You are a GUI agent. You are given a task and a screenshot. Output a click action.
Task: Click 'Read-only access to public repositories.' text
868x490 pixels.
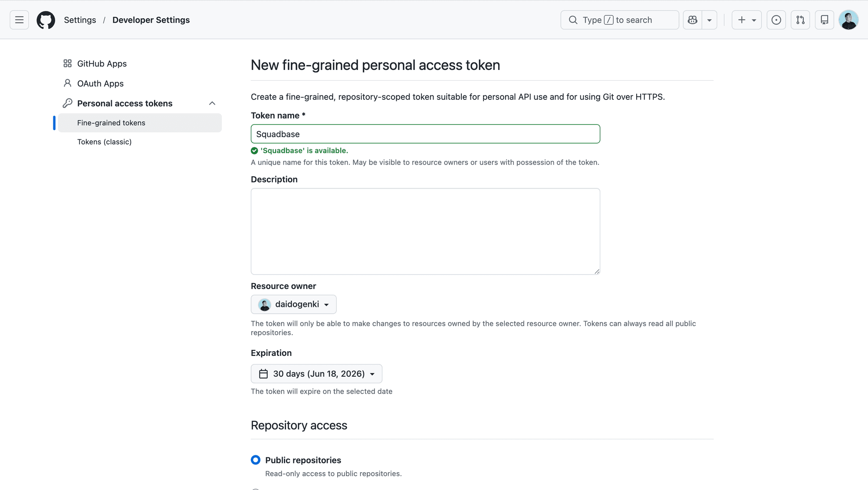pyautogui.click(x=333, y=474)
